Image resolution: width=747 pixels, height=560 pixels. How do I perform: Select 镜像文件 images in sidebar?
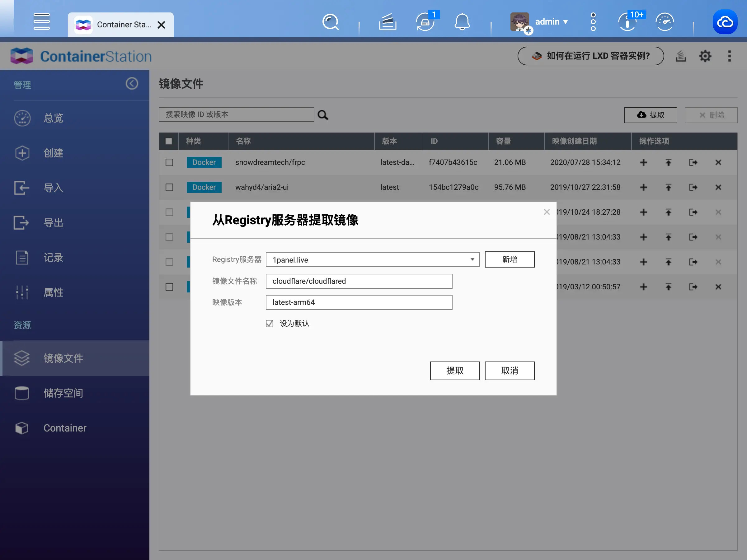point(75,358)
